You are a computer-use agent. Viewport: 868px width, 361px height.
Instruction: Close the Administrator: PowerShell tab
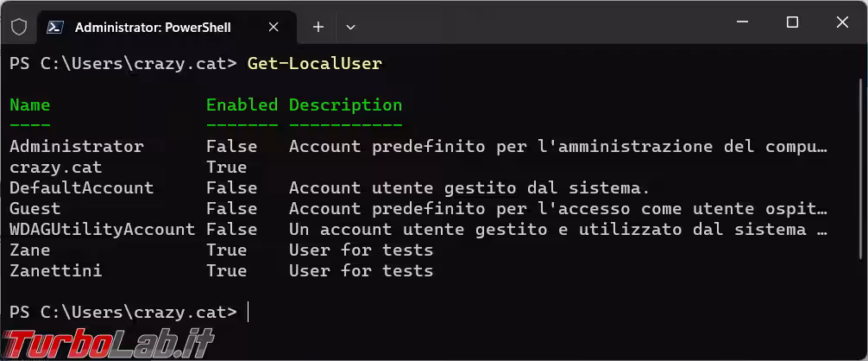tap(274, 27)
